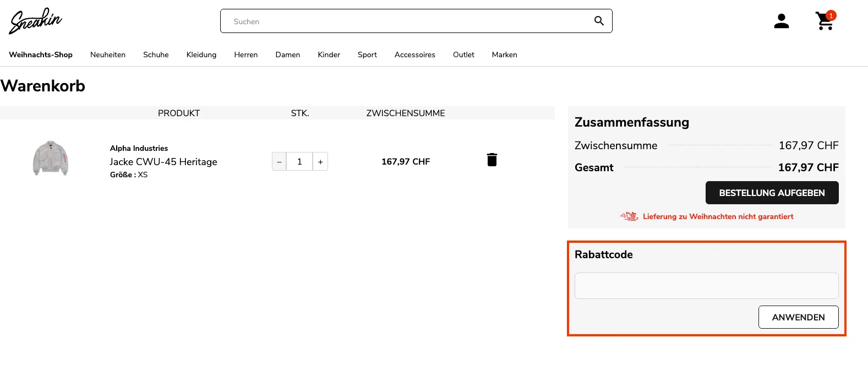Open the Accessoires category
This screenshot has width=868, height=365.
point(415,55)
